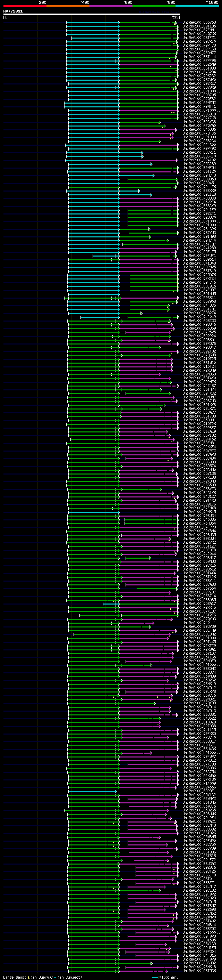The width and height of the screenshot is (222, 980).
Task: Open hit UniRef100_A4Q7K6
Action: (x=199, y=34)
